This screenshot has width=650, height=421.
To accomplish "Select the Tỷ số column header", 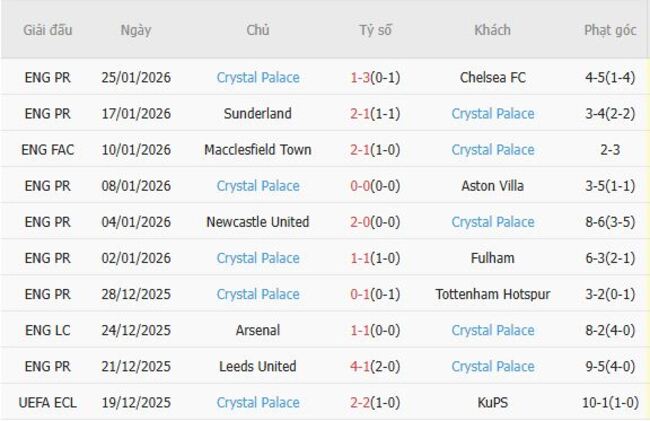I will (375, 30).
